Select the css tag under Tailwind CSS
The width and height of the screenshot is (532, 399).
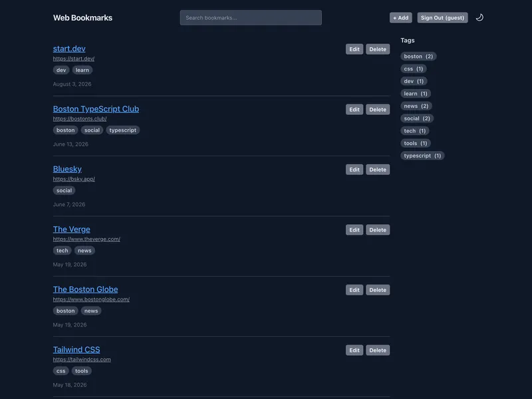(x=61, y=371)
